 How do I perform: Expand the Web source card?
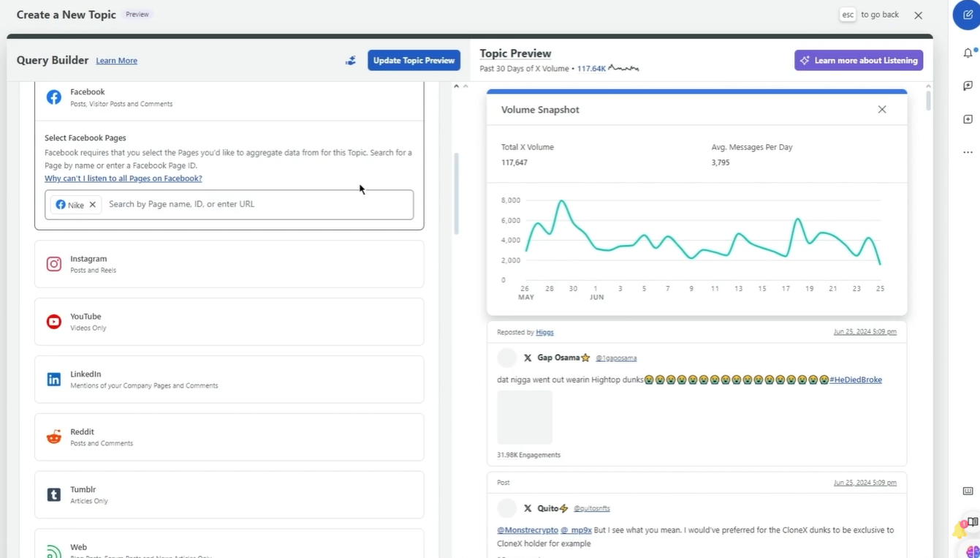click(x=229, y=544)
